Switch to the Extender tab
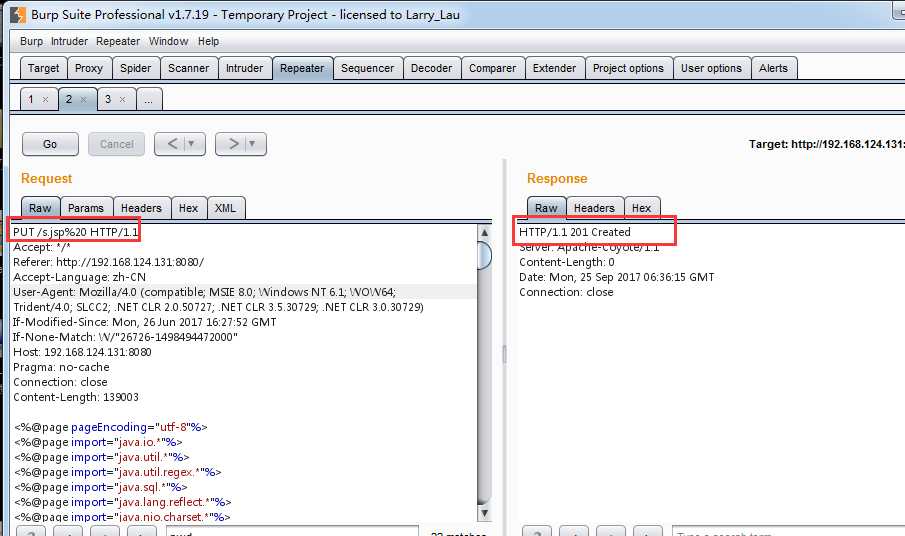This screenshot has height=536, width=905. (554, 68)
